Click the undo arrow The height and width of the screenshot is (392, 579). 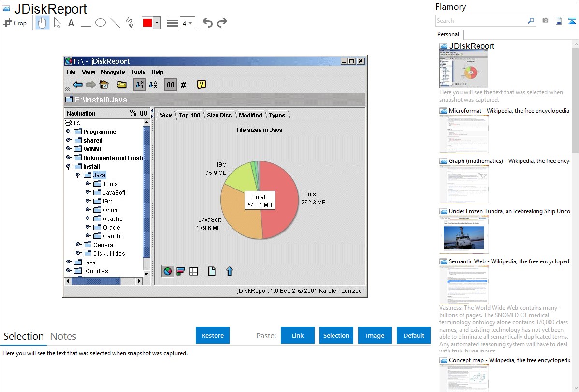pos(207,23)
